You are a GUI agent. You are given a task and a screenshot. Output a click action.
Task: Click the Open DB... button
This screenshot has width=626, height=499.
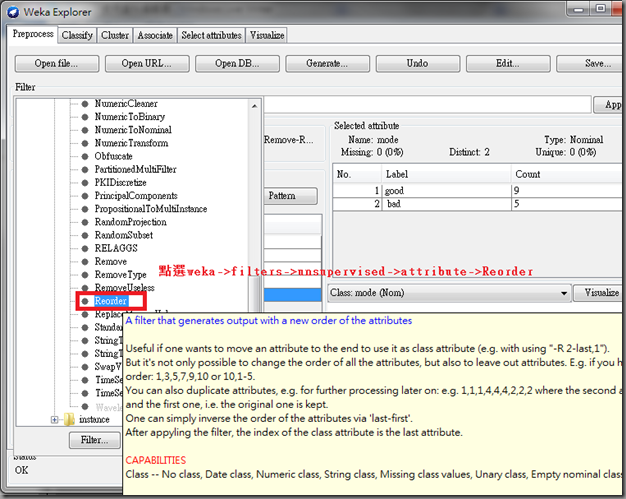click(237, 63)
